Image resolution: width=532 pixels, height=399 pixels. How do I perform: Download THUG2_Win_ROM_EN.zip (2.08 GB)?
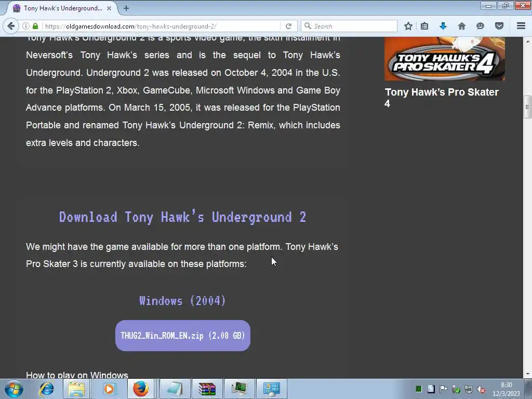(x=183, y=336)
